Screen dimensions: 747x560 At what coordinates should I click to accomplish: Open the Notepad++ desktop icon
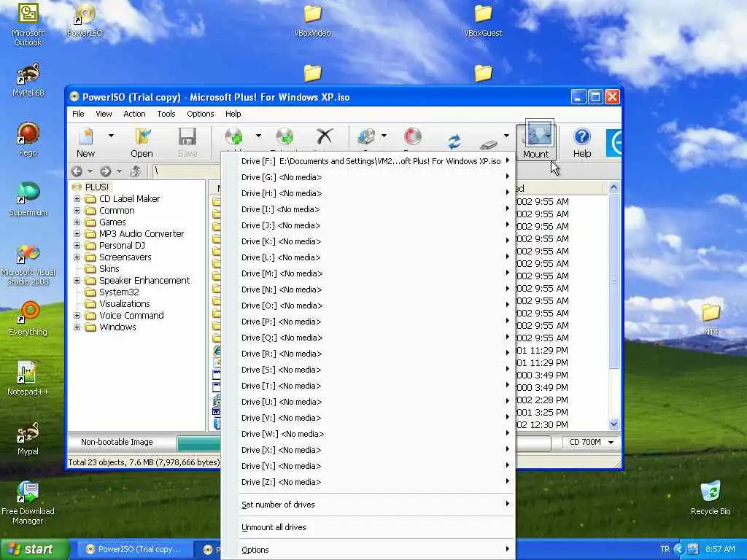pos(28,378)
